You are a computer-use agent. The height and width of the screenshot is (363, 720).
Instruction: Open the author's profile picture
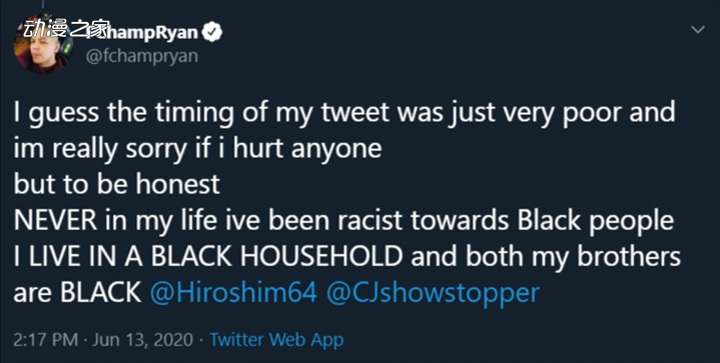42,46
